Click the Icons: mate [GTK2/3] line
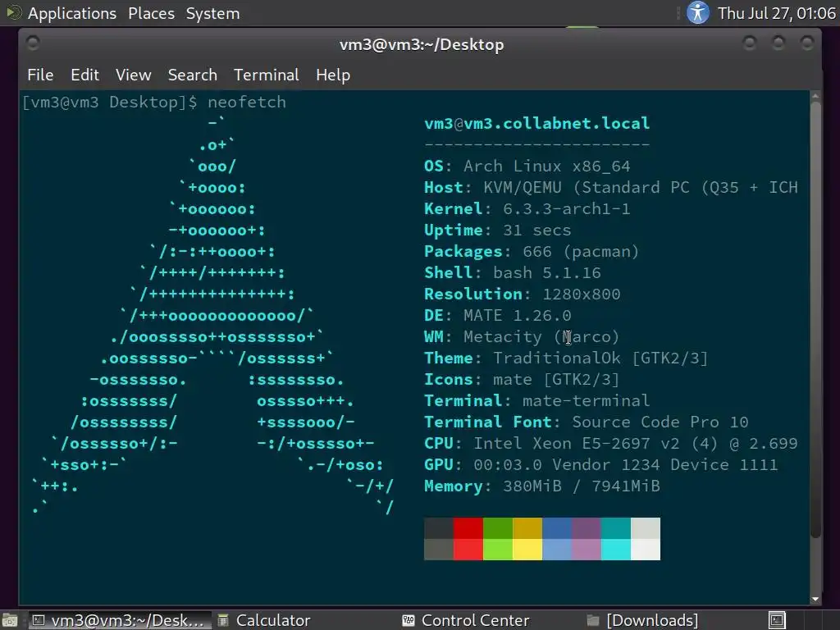This screenshot has height=630, width=840. coord(522,379)
